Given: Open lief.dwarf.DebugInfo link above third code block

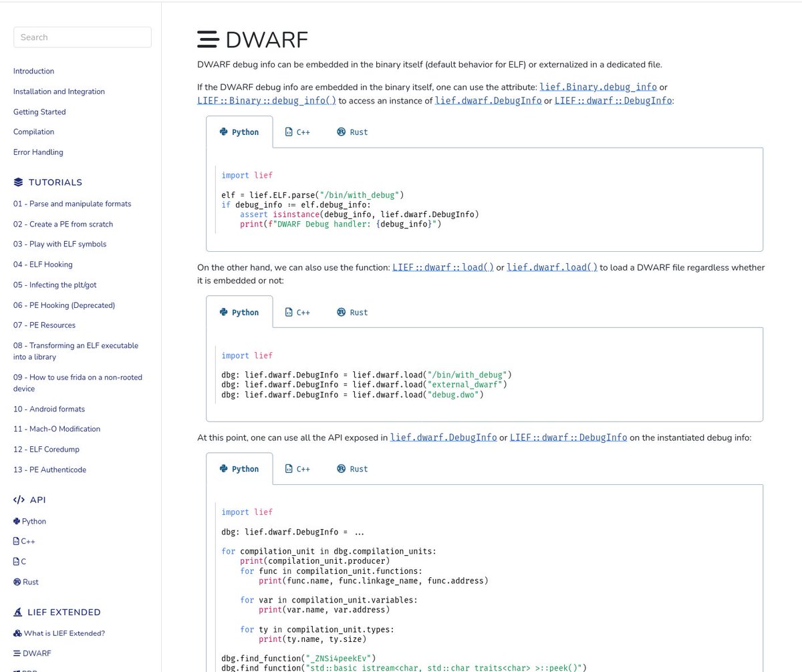Looking at the screenshot, I should (x=444, y=438).
